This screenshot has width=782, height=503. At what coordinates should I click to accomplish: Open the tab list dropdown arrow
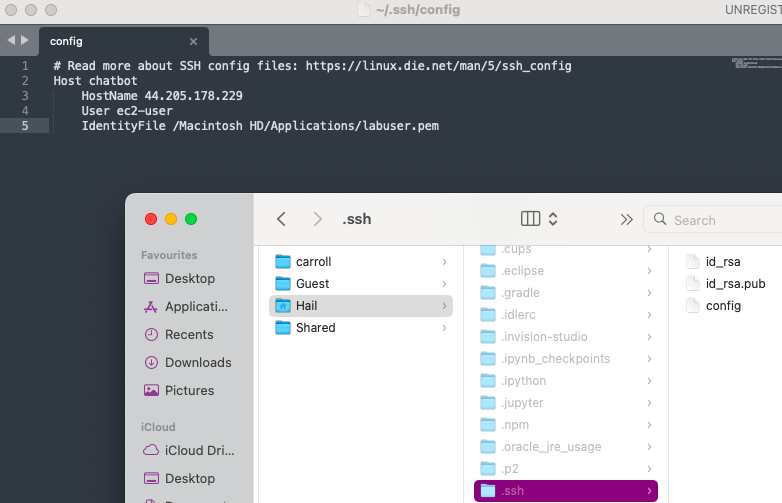(x=771, y=41)
